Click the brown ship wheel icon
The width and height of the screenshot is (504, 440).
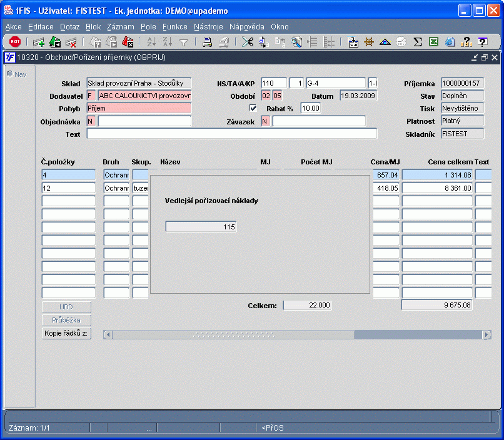coord(369,42)
